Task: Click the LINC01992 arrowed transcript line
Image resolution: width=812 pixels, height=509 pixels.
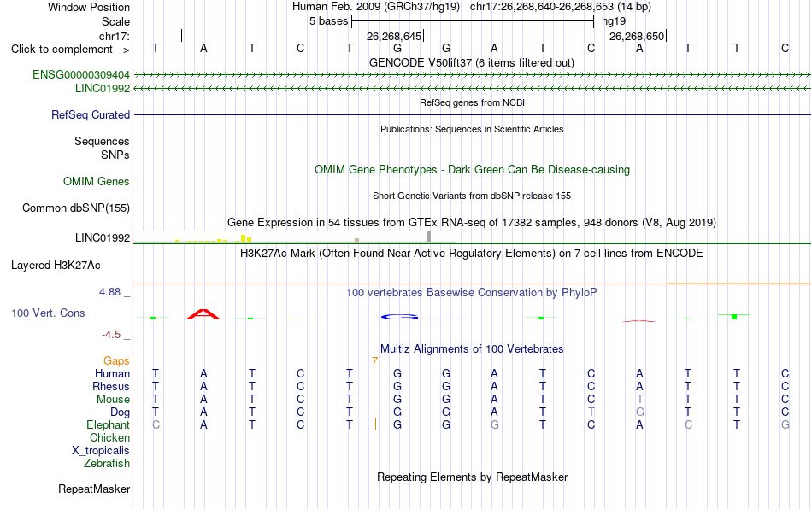Action: (x=472, y=89)
